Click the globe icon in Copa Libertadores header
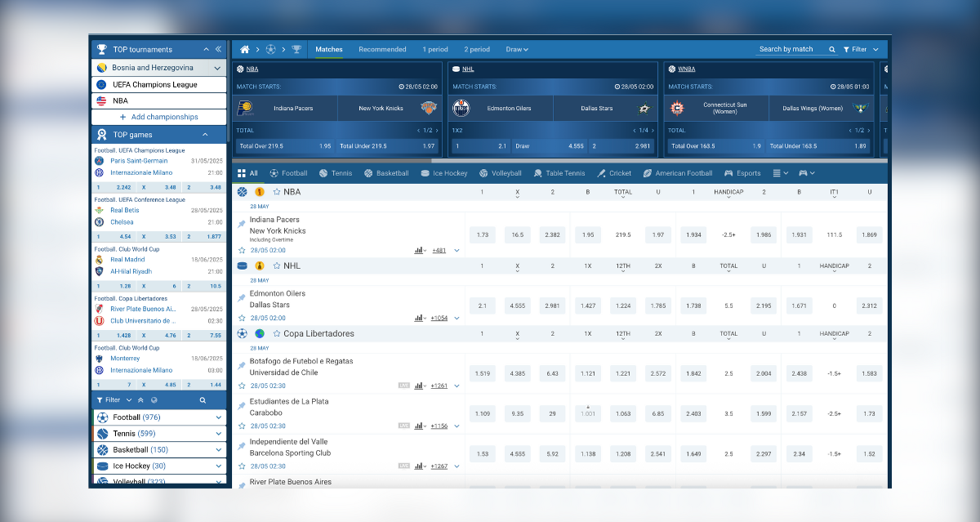 (260, 333)
